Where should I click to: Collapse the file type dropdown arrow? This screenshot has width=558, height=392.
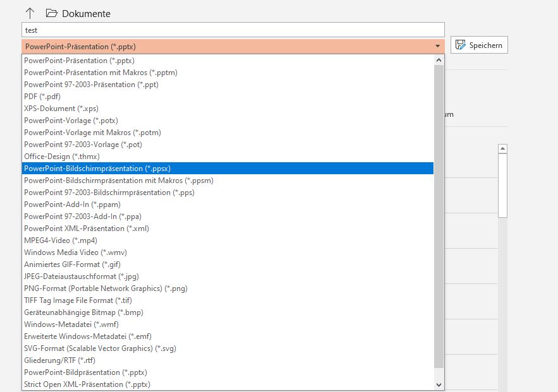pyautogui.click(x=437, y=46)
